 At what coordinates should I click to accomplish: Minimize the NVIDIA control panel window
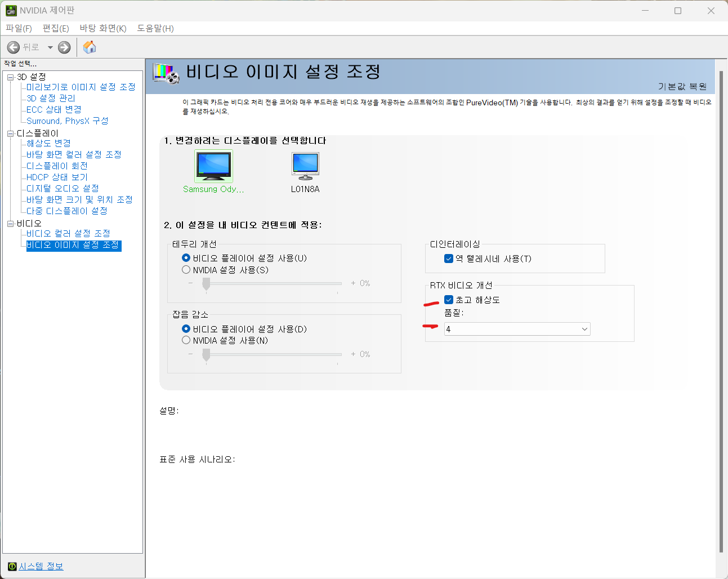pos(645,11)
